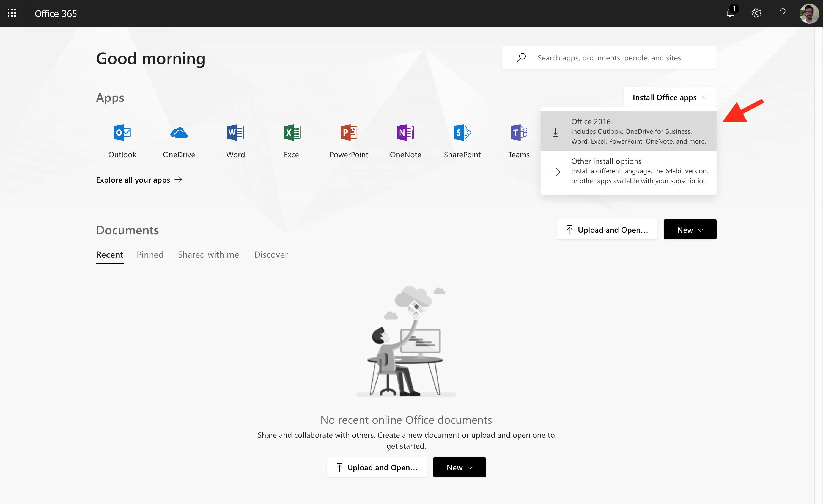Screen dimensions: 823x504
Task: Launch the Word app
Action: click(x=235, y=141)
